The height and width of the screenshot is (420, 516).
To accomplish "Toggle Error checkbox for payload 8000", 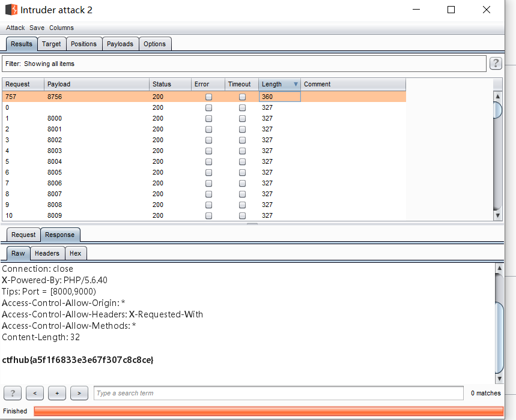I will [x=208, y=119].
